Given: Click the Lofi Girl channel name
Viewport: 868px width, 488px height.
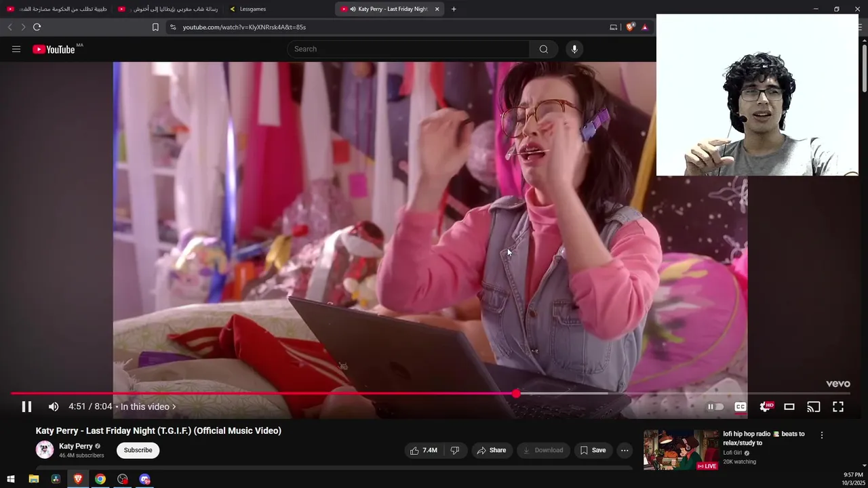Looking at the screenshot, I should pos(733,453).
